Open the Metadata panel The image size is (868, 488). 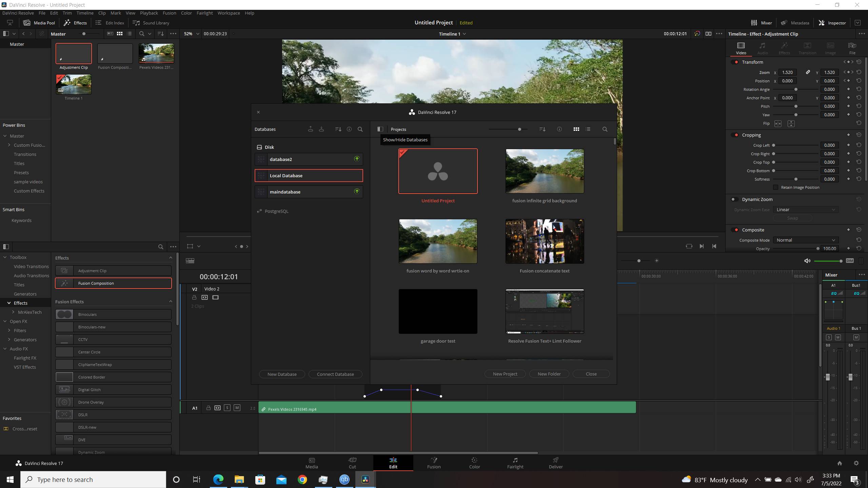795,23
